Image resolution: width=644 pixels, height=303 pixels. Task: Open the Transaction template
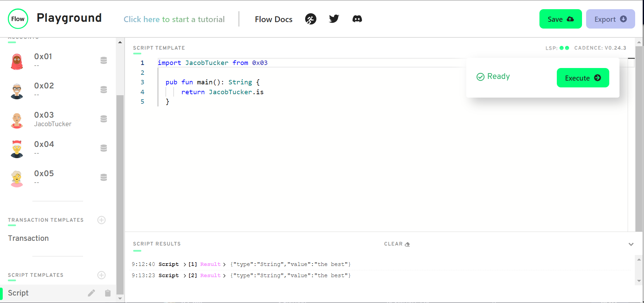[28, 238]
